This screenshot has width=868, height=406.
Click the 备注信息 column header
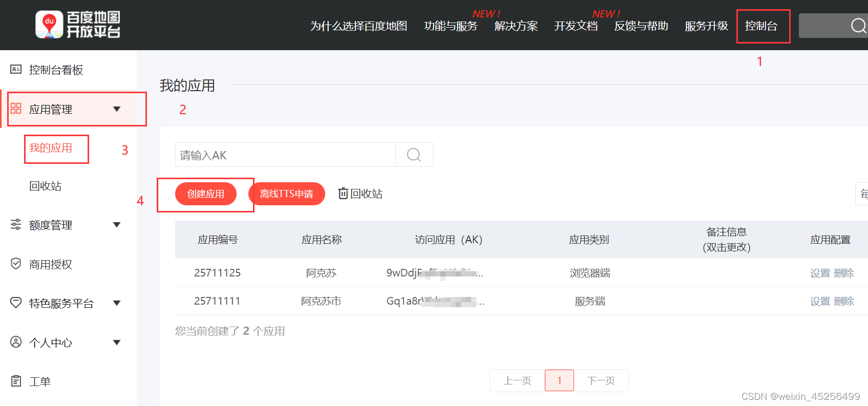[727, 240]
